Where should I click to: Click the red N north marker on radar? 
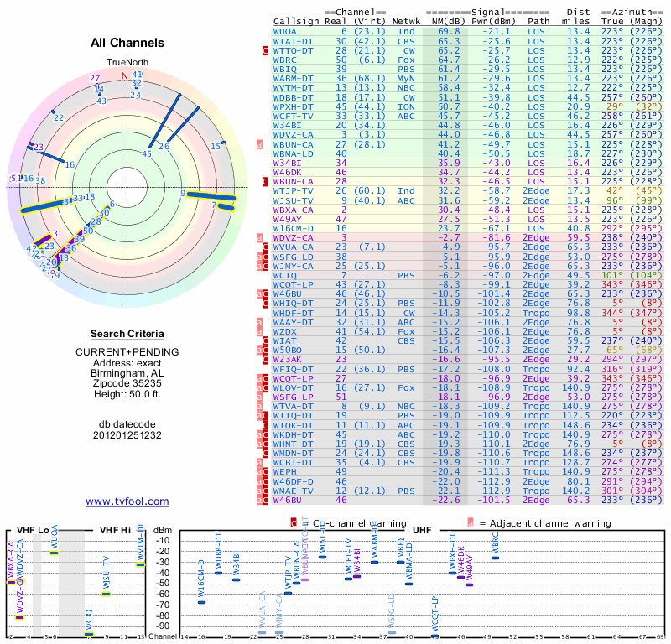coord(124,75)
